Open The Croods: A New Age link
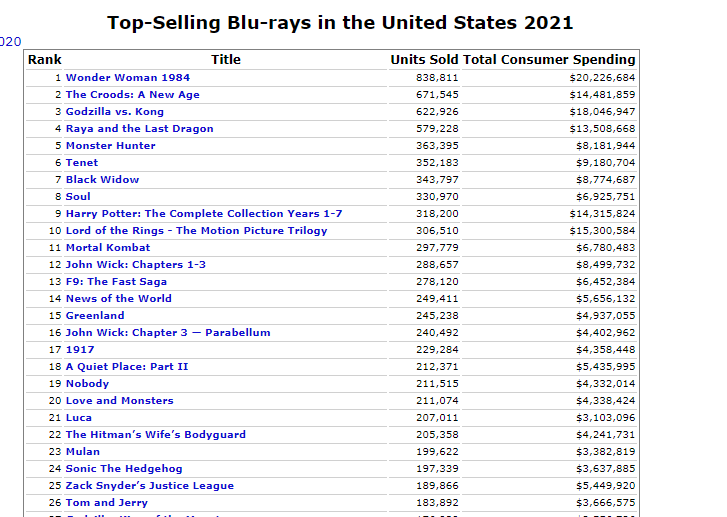The image size is (727, 517). click(133, 95)
